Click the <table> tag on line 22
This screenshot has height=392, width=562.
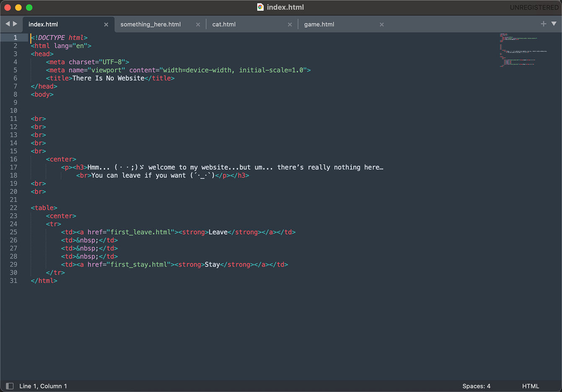pyautogui.click(x=44, y=208)
